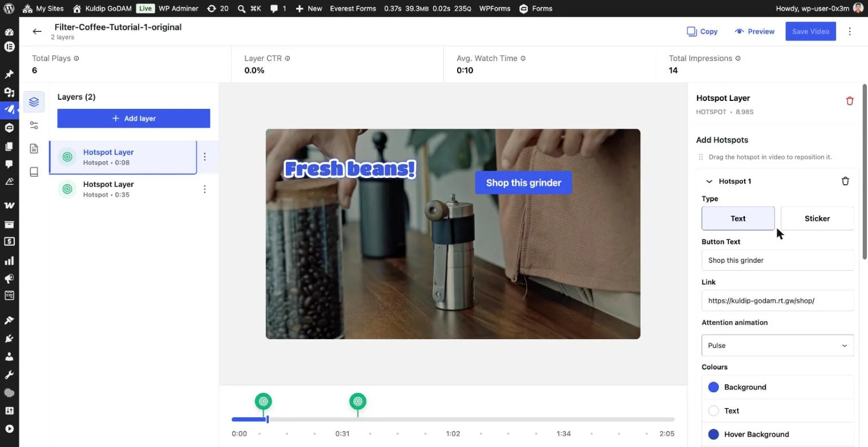Delete the Hotspot Layer with red trash icon
This screenshot has height=447, width=868.
pos(850,101)
